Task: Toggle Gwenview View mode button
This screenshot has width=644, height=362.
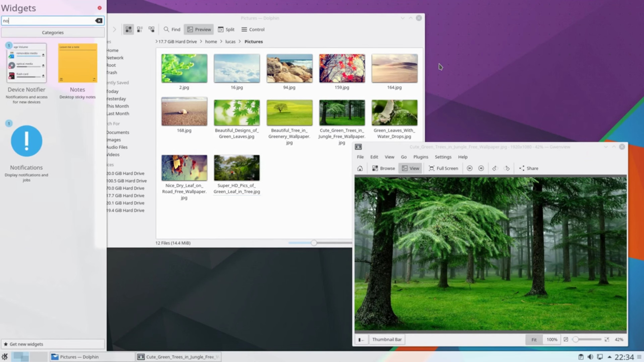Action: click(x=411, y=168)
